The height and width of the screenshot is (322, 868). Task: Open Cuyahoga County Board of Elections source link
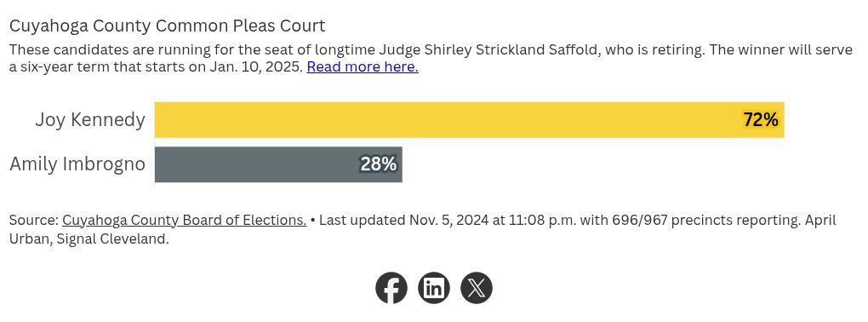[185, 221]
